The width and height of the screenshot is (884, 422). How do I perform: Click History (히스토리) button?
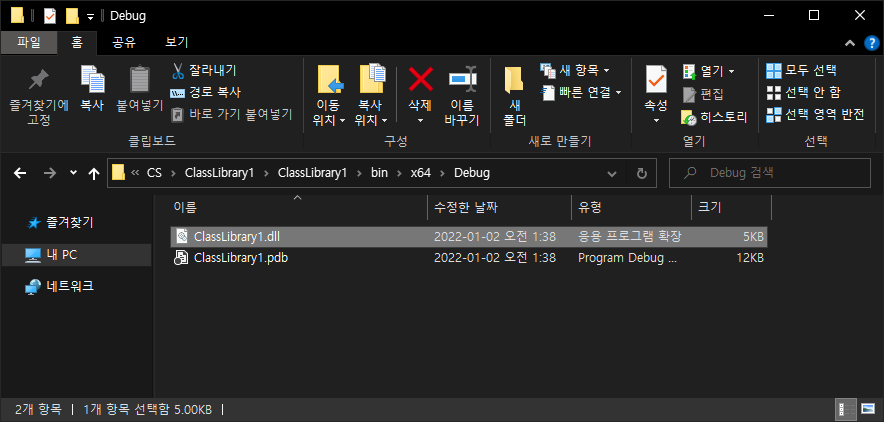pyautogui.click(x=714, y=117)
